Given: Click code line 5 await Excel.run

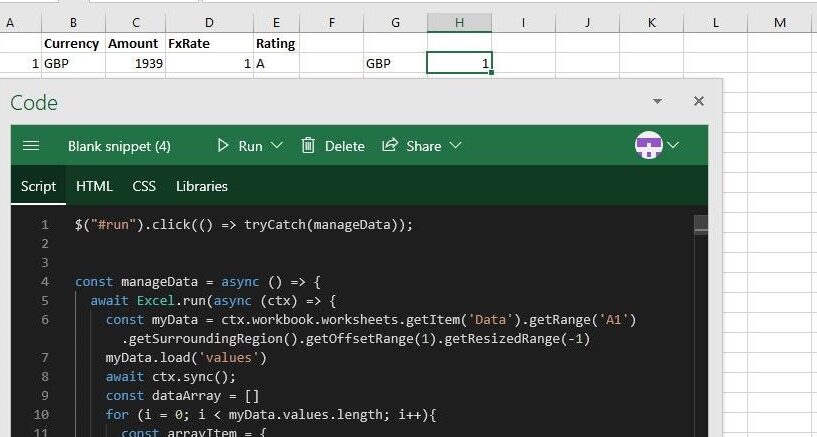Looking at the screenshot, I should 214,301.
